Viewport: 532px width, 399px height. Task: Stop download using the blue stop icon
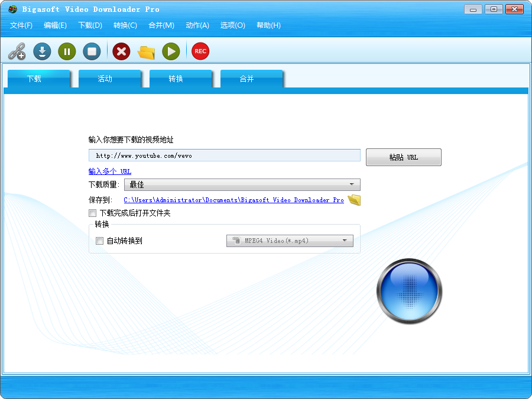pos(92,51)
